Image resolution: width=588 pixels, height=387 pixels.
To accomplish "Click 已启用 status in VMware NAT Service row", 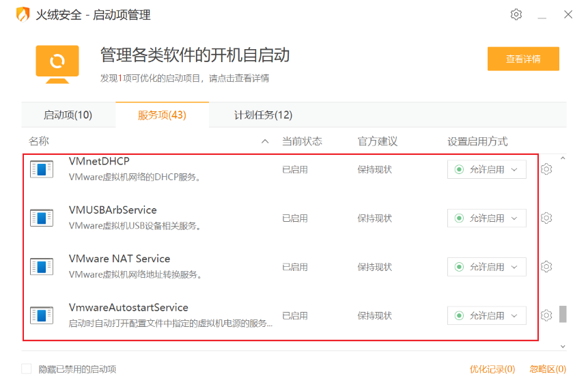I will point(295,267).
